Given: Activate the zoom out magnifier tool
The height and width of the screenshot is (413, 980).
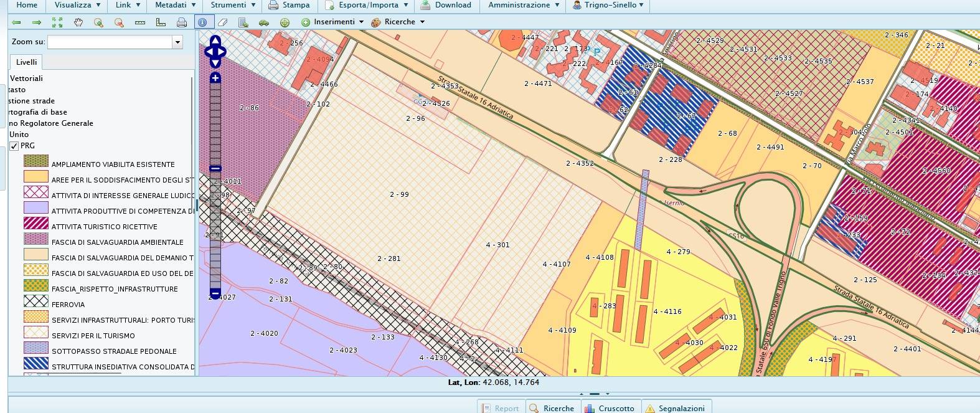Looking at the screenshot, I should coord(119,22).
